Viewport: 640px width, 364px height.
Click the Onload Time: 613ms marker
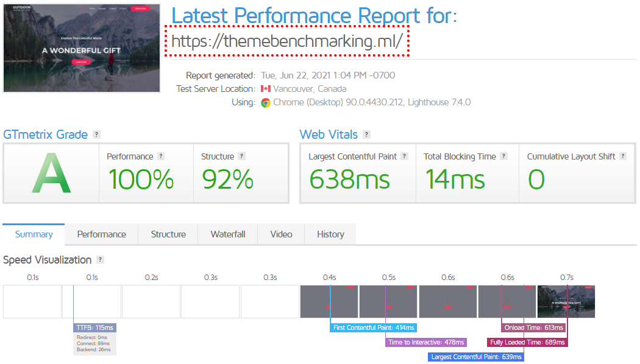(x=533, y=327)
